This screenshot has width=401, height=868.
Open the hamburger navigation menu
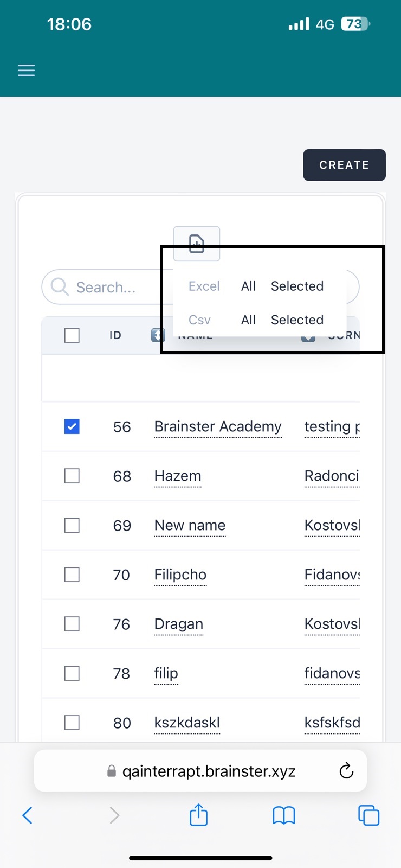(x=26, y=71)
